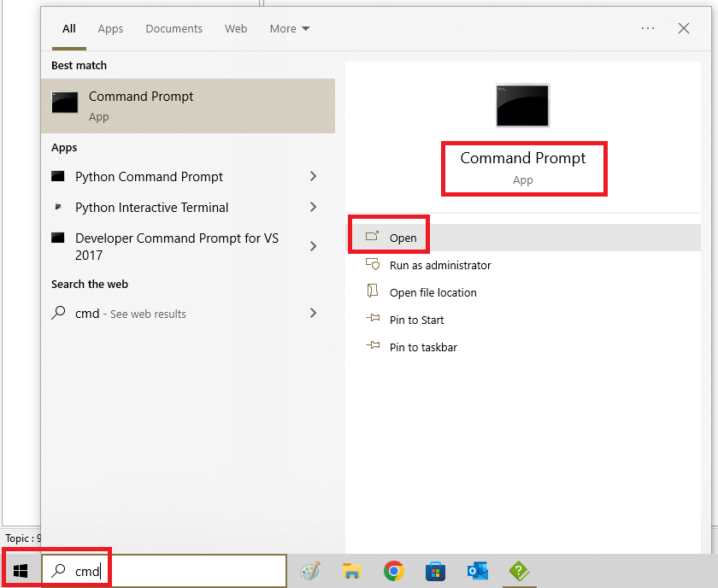Open Paint from the taskbar
The height and width of the screenshot is (588, 718).
click(310, 572)
